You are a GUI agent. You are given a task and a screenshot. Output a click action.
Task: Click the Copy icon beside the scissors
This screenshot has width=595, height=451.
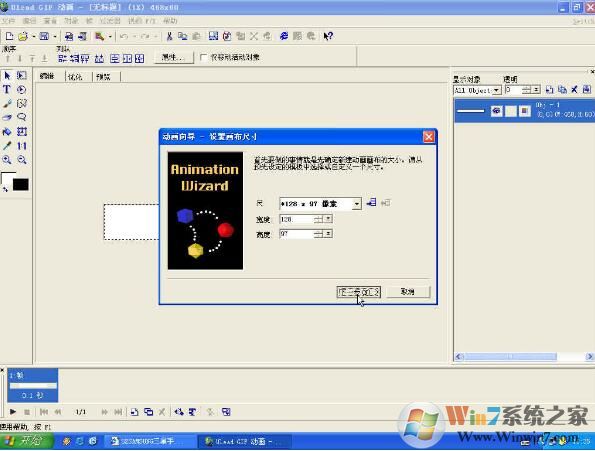183,36
